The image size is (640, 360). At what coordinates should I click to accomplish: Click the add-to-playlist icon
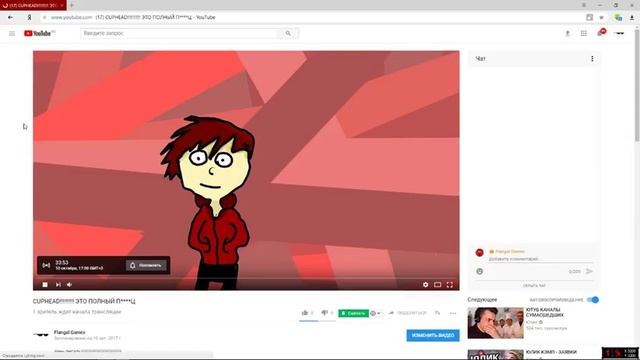coord(437,313)
